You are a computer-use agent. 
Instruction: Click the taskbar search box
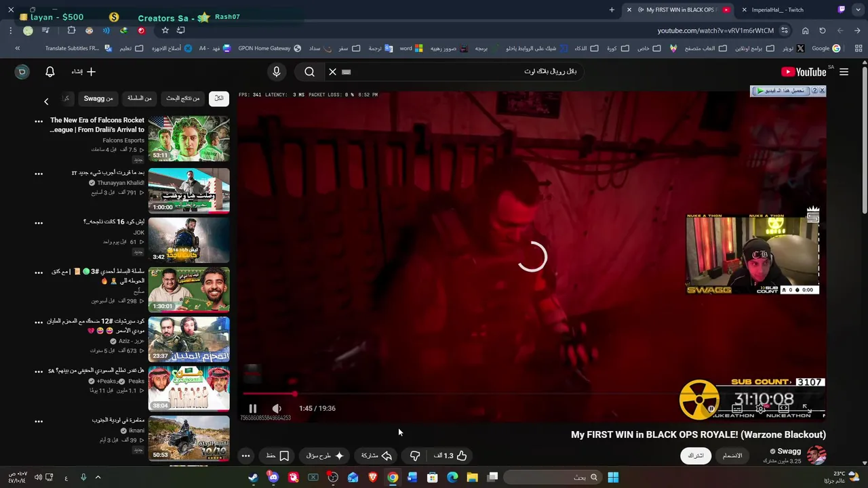pos(553,478)
